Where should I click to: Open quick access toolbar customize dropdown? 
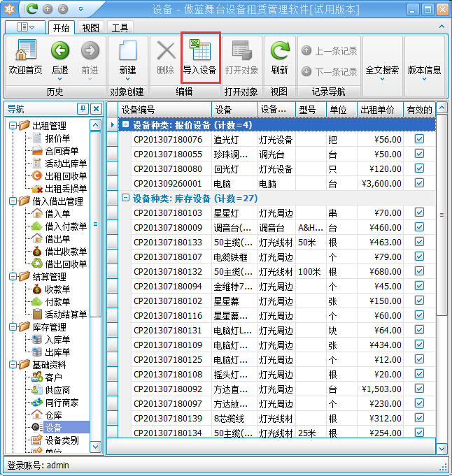[x=81, y=9]
